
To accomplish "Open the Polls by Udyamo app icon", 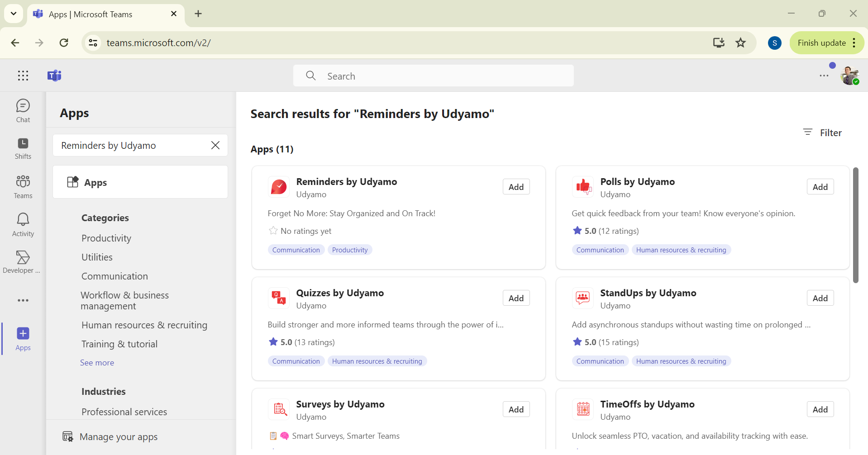I will (583, 187).
